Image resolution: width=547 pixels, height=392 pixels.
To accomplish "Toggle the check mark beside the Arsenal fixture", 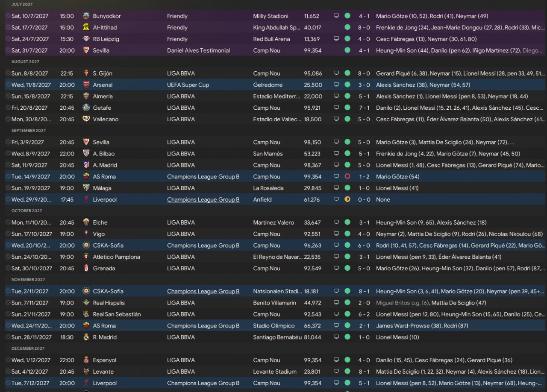I will tap(8, 85).
